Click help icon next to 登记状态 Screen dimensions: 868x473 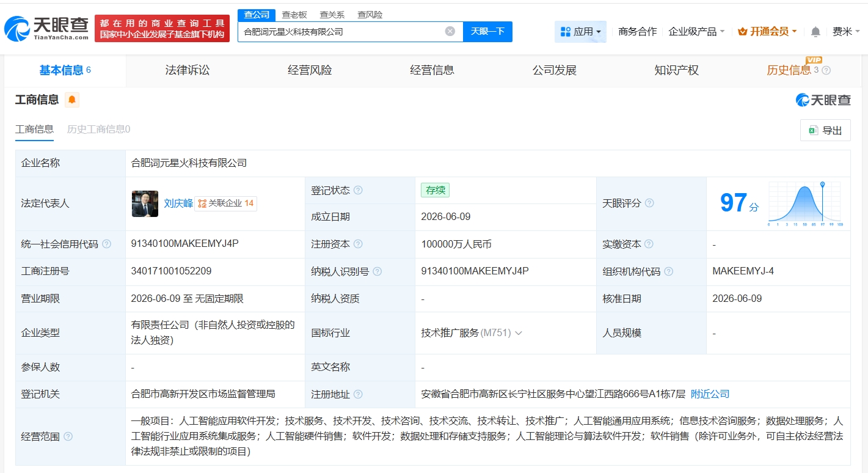(x=358, y=190)
